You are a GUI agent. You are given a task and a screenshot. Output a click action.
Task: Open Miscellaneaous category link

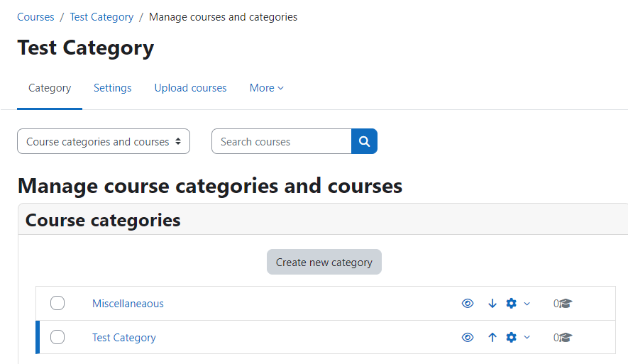128,304
